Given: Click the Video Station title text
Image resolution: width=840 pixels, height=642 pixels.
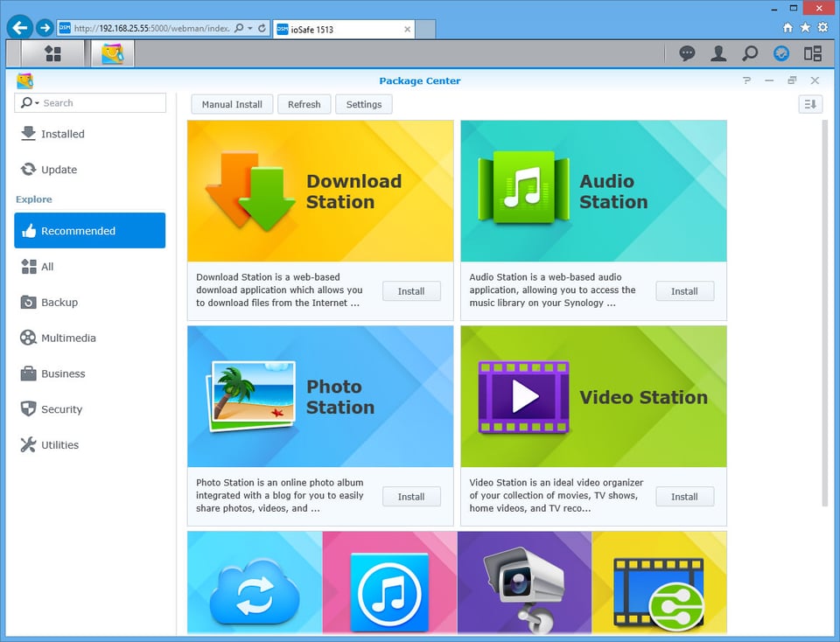Looking at the screenshot, I should click(x=643, y=397).
